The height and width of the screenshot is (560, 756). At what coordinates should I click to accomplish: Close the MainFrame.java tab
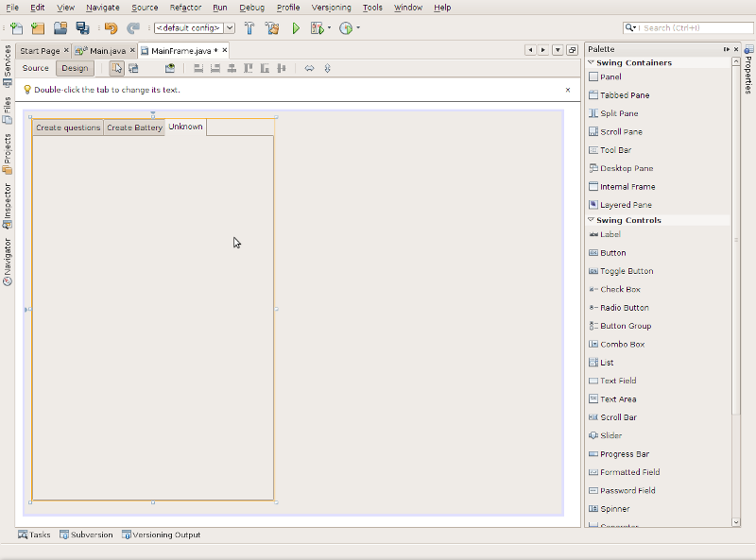(x=225, y=50)
